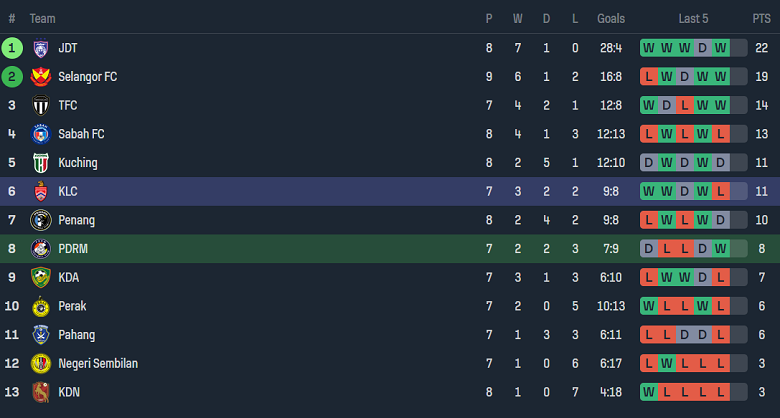Click the green rank 2 position badge
The width and height of the screenshot is (780, 418).
point(12,77)
